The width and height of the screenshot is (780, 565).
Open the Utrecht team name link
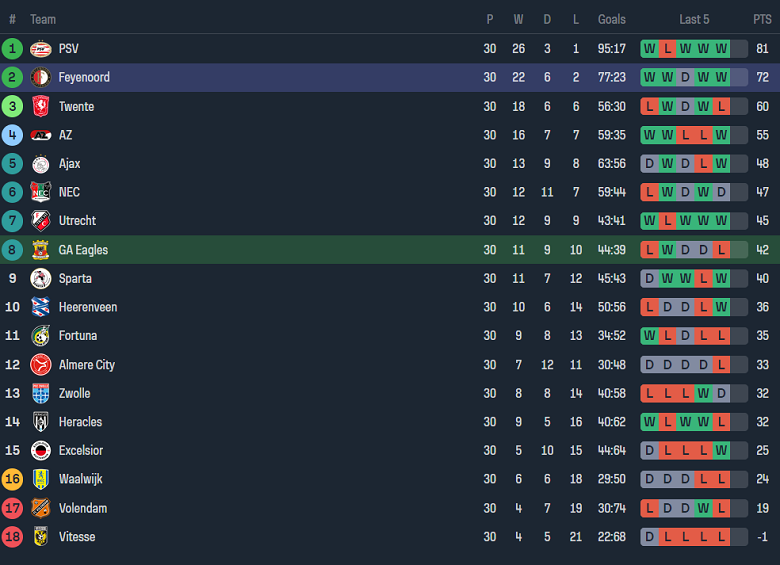coord(77,221)
